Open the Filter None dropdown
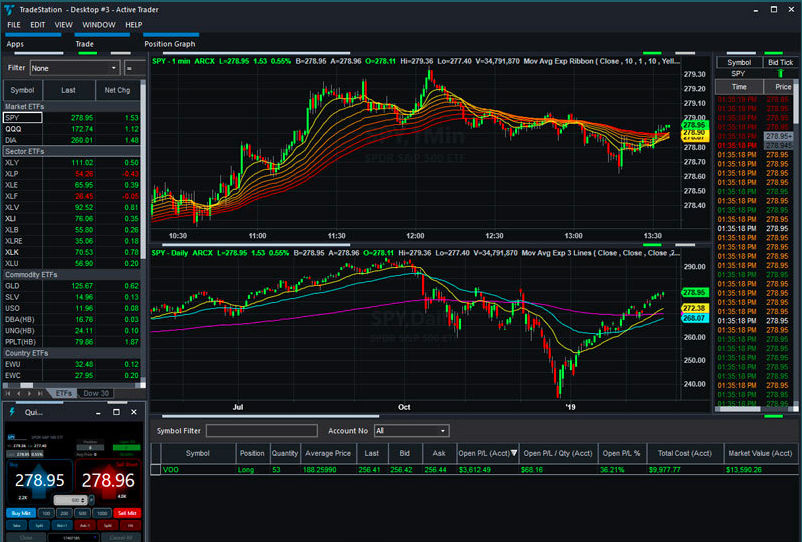This screenshot has width=802, height=542. 75,68
